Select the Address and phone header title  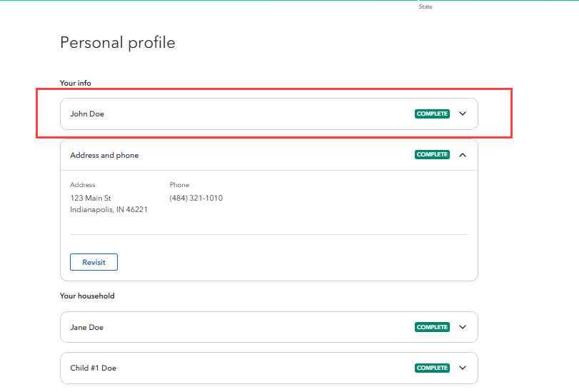(x=104, y=155)
